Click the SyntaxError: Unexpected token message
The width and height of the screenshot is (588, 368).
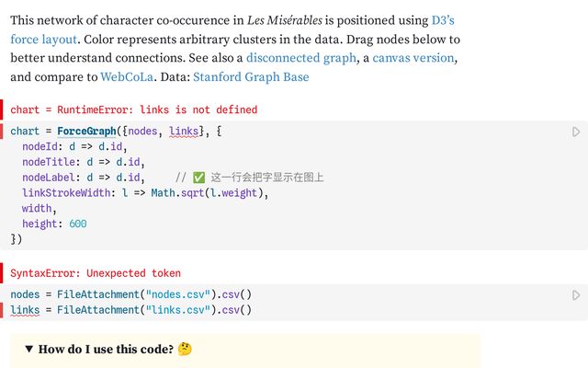tap(96, 273)
